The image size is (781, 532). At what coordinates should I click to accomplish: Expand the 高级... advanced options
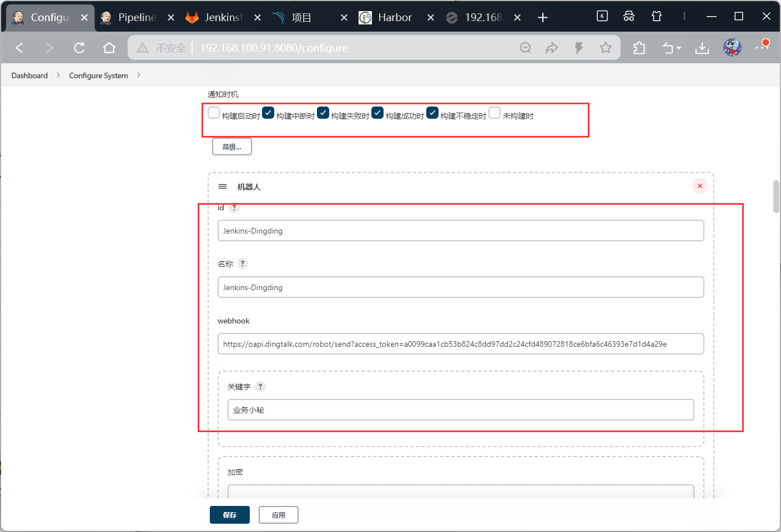(232, 147)
